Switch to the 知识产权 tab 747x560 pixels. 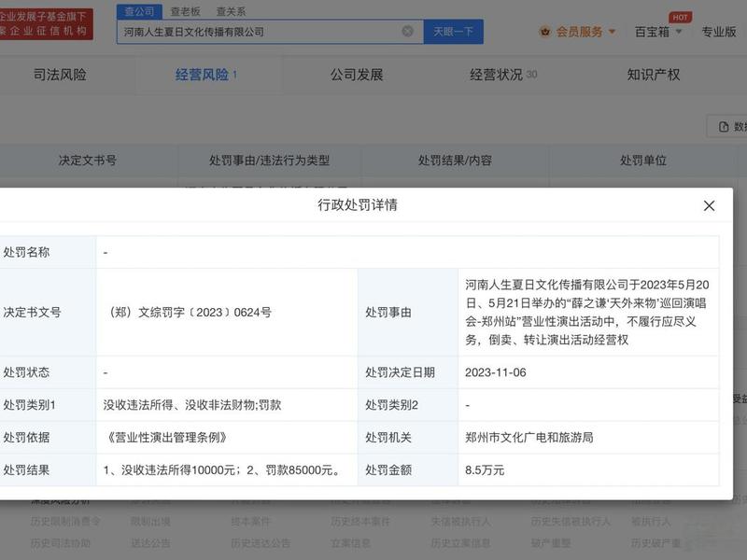click(x=653, y=75)
